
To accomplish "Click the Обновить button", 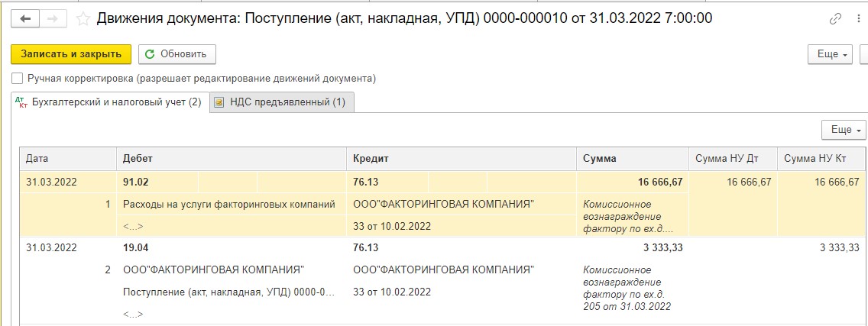I will coord(177,54).
